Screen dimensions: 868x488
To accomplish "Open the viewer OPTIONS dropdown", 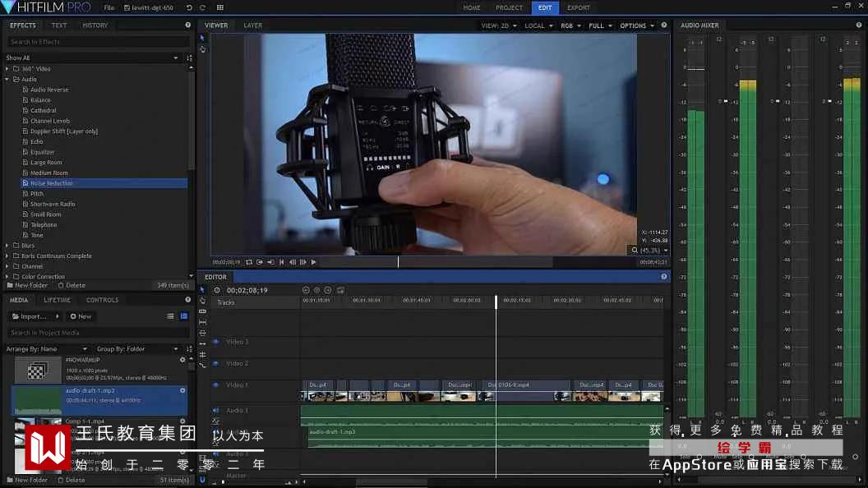I will (636, 25).
